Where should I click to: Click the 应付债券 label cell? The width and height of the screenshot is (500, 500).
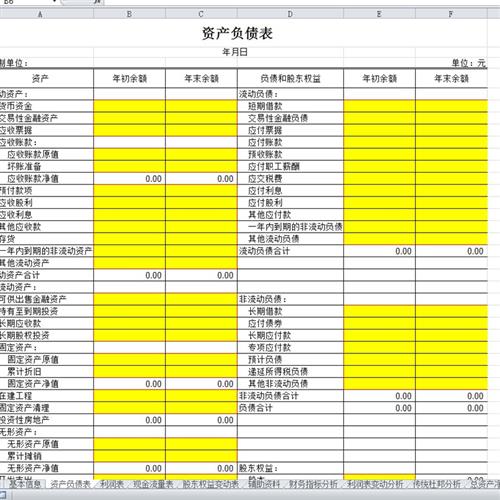click(x=290, y=323)
